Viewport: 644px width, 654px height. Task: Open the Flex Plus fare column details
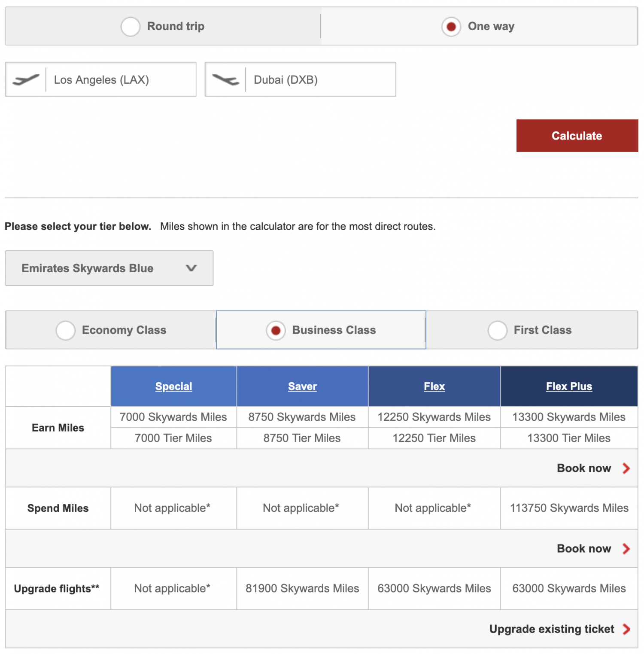coord(569,386)
